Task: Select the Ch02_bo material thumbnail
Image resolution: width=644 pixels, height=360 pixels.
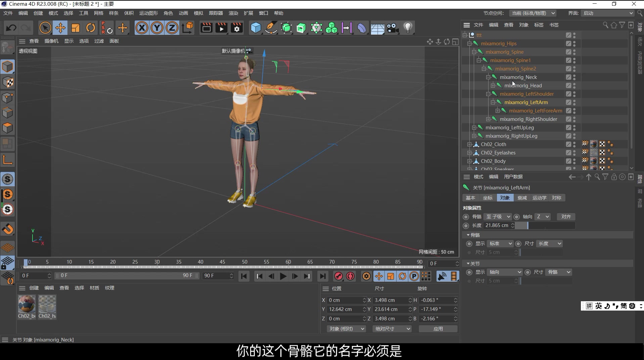Action: (27, 304)
